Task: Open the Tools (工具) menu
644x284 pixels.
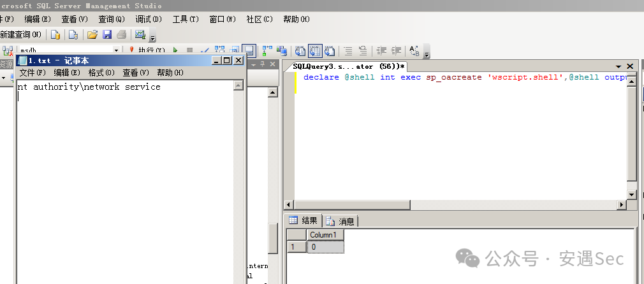Action: point(186,19)
